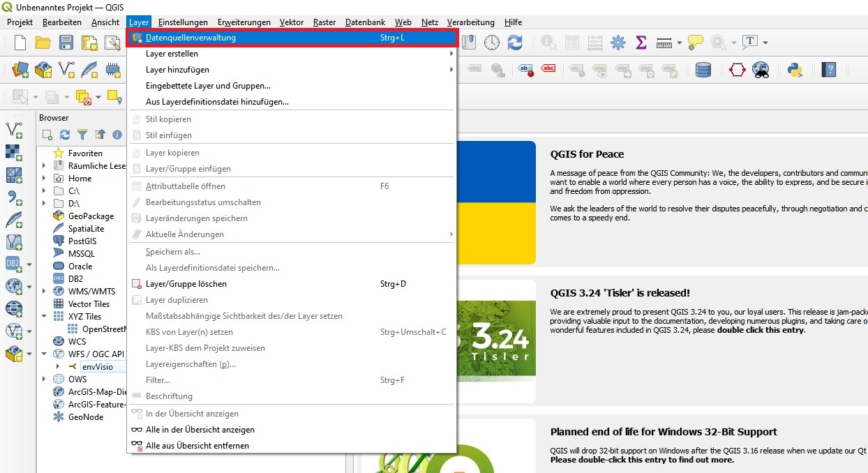This screenshot has height=473, width=868.
Task: Click the help book icon in toolbar
Action: click(828, 69)
